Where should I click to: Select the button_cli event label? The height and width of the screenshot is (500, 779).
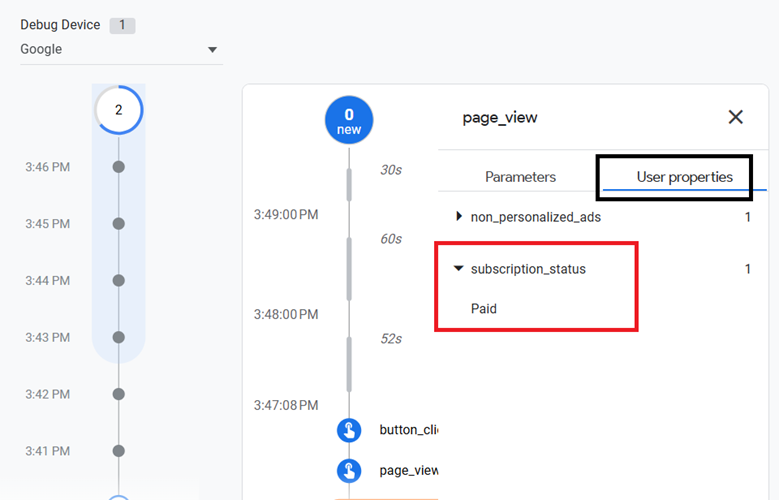(x=408, y=429)
